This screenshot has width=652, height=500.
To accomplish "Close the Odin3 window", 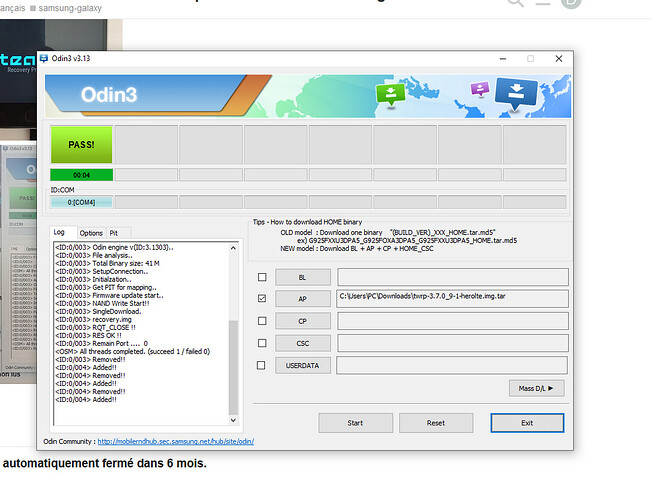I will pyautogui.click(x=559, y=59).
